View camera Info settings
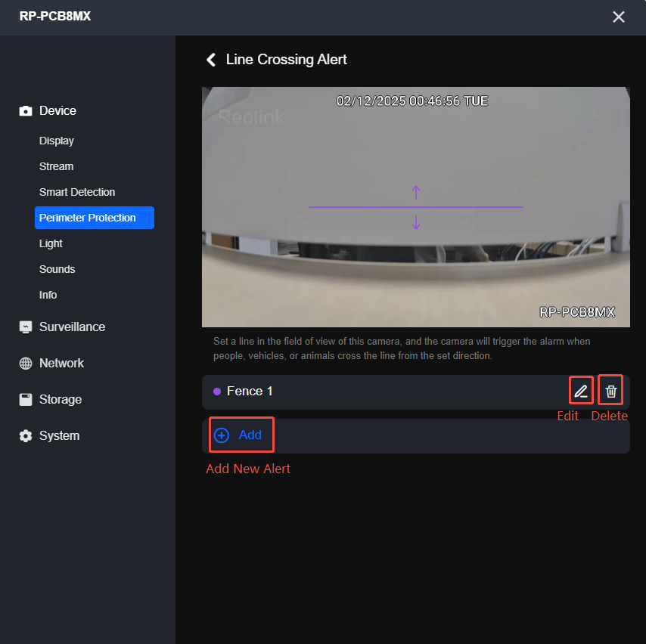Image resolution: width=646 pixels, height=644 pixels. coord(48,295)
